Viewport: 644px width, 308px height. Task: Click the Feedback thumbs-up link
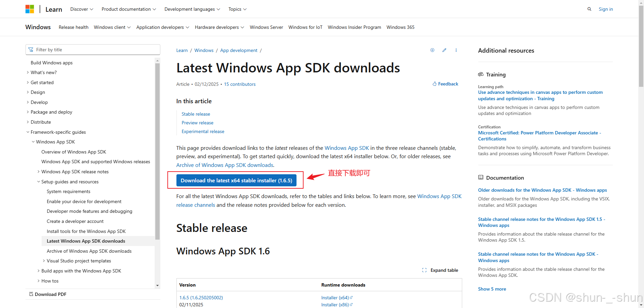tap(445, 84)
